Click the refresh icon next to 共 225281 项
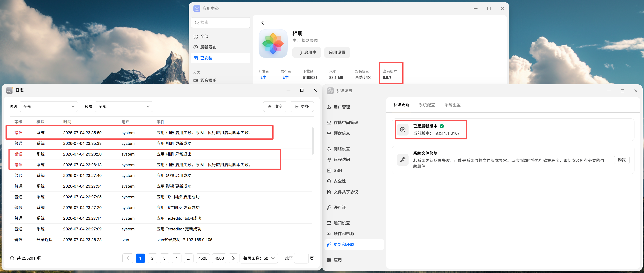This screenshot has width=644, height=273. point(12,258)
